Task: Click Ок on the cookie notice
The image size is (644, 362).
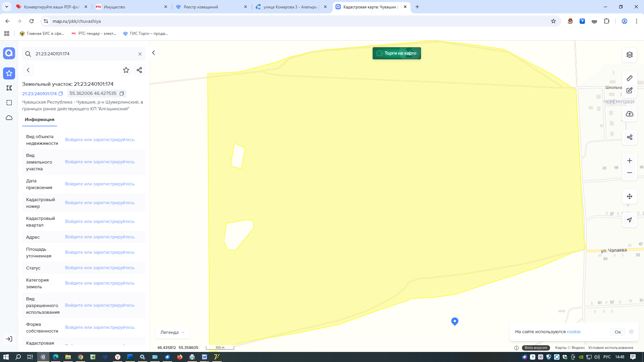Action: [618, 332]
